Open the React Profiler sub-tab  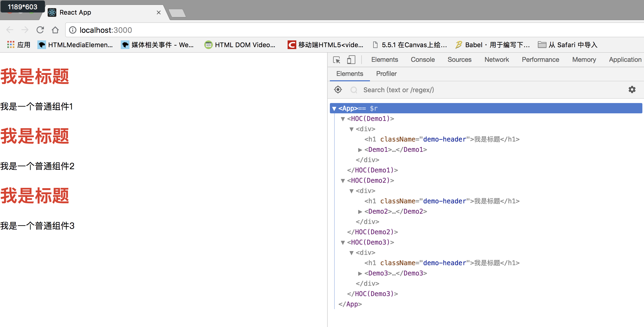click(x=386, y=74)
